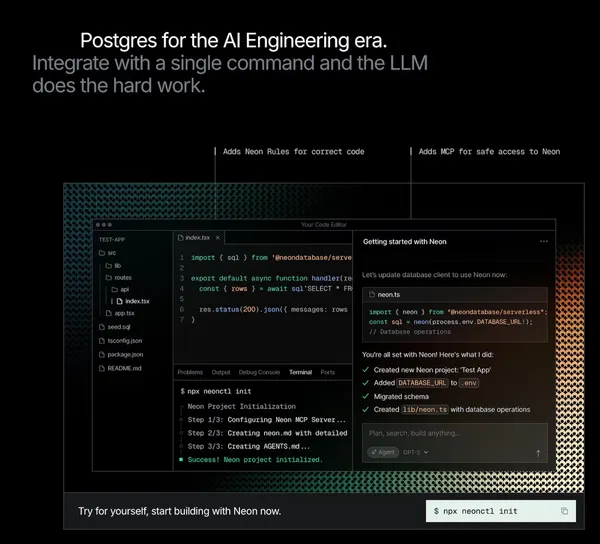
Task: Click the 'Neon Project Initialization' terminal heading
Action: point(241,406)
